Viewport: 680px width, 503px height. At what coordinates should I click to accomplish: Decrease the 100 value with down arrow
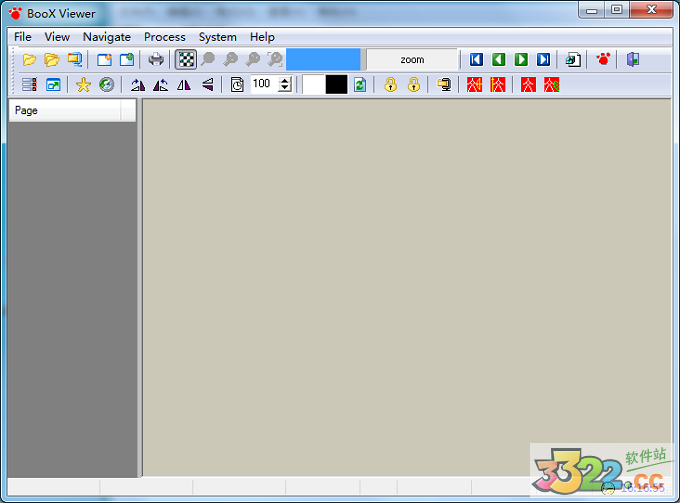click(284, 88)
